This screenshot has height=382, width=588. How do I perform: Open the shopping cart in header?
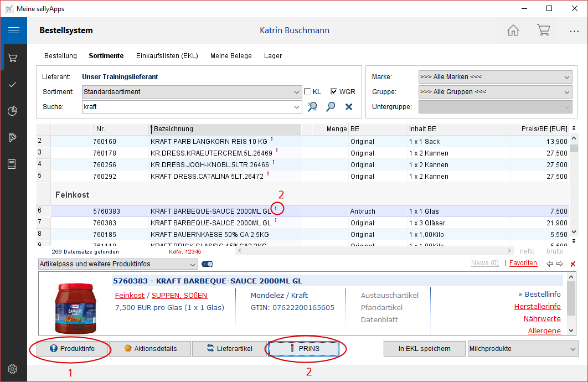pos(543,30)
